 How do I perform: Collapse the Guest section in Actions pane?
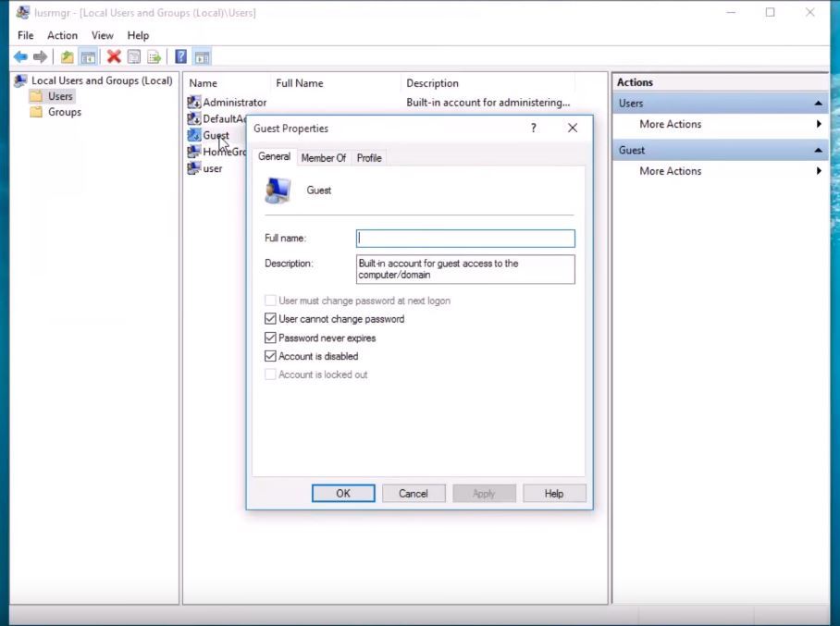click(818, 149)
